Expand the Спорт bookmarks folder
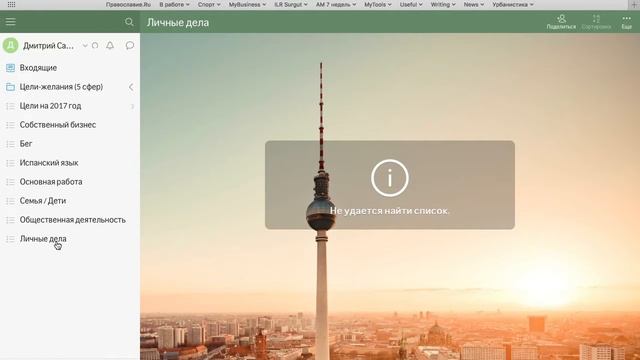This screenshot has height=360, width=640. [209, 4]
